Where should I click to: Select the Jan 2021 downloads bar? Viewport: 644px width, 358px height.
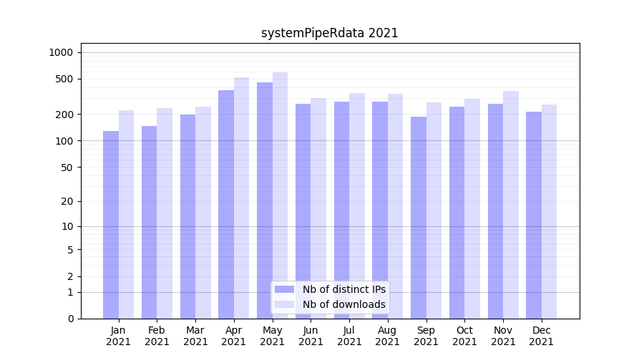[x=126, y=215]
